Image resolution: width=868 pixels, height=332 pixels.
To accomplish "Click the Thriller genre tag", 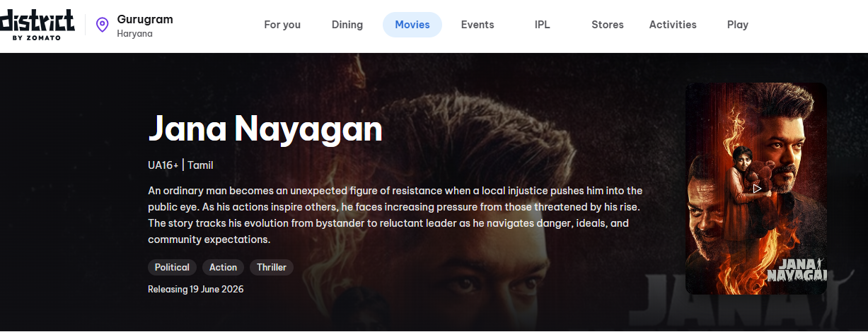I will (272, 267).
